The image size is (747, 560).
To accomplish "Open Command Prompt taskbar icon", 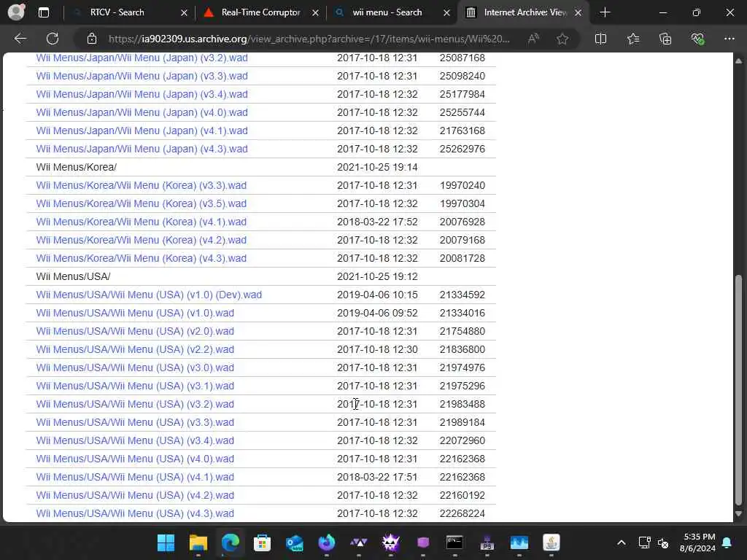I will click(454, 542).
